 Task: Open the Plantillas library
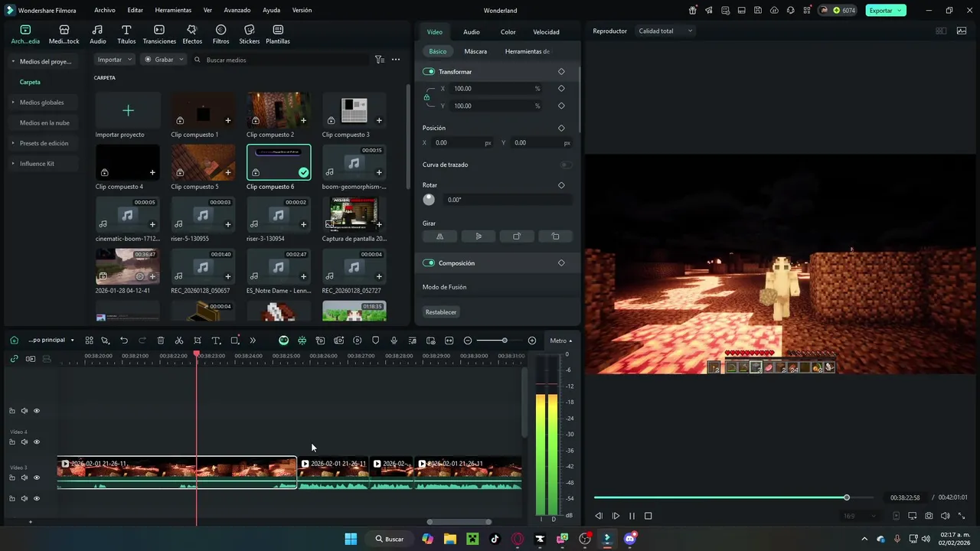[278, 34]
